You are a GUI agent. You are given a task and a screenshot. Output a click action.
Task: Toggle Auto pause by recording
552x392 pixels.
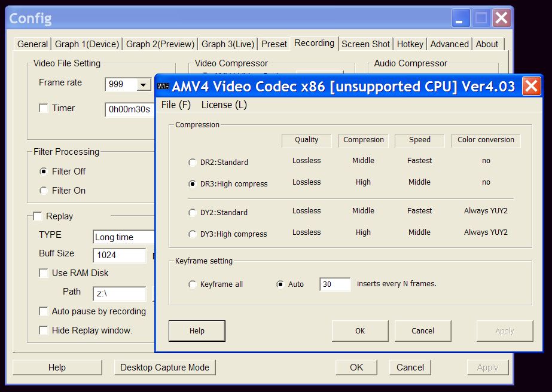pos(44,311)
